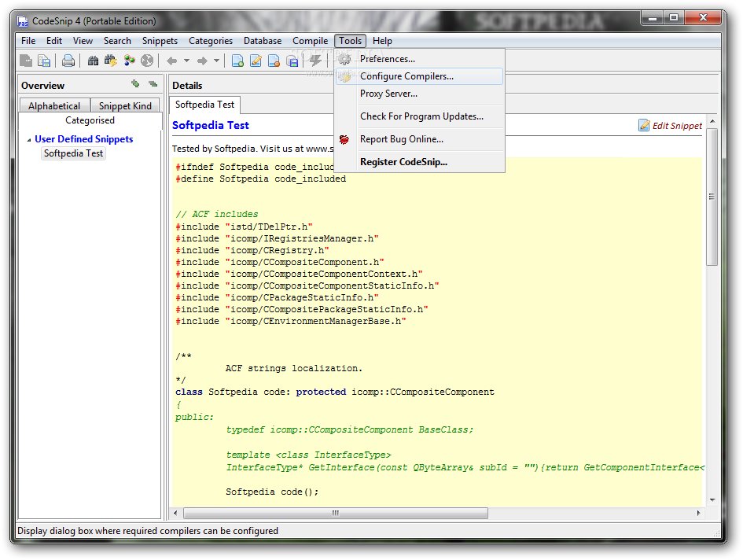Click the Forward arrow toolbar icon
The width and height of the screenshot is (743, 560).
(202, 61)
